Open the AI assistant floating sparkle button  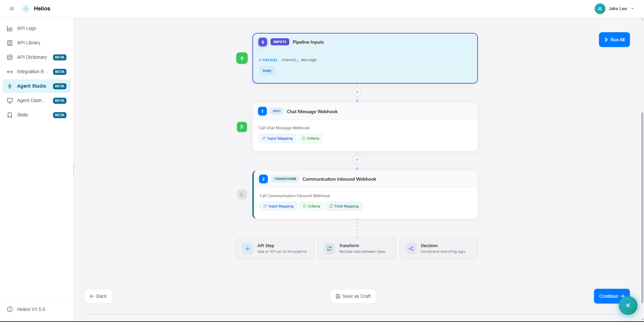(628, 305)
